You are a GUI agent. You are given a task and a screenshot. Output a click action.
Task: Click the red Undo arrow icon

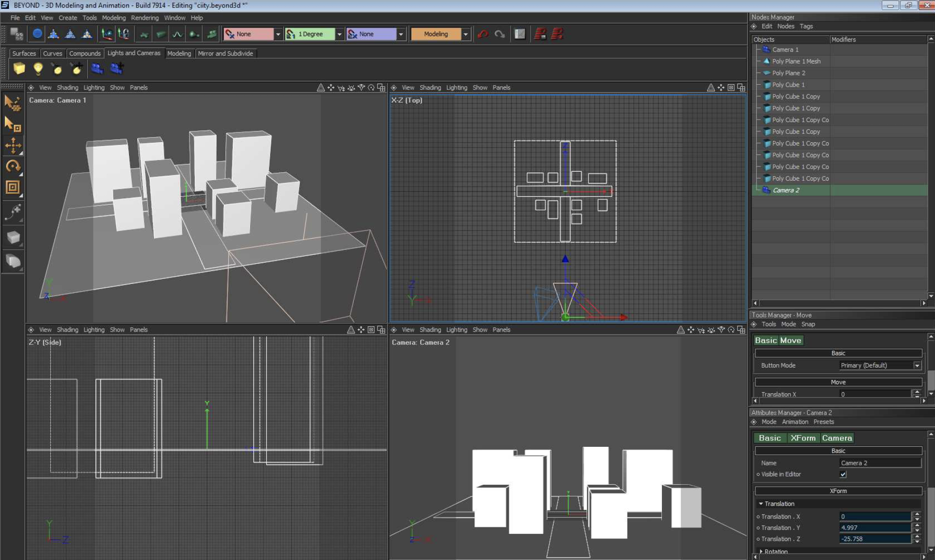tap(483, 34)
